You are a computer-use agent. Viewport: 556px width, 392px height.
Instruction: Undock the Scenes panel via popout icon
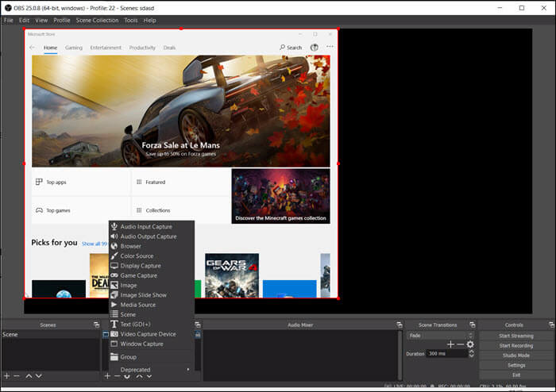point(96,325)
